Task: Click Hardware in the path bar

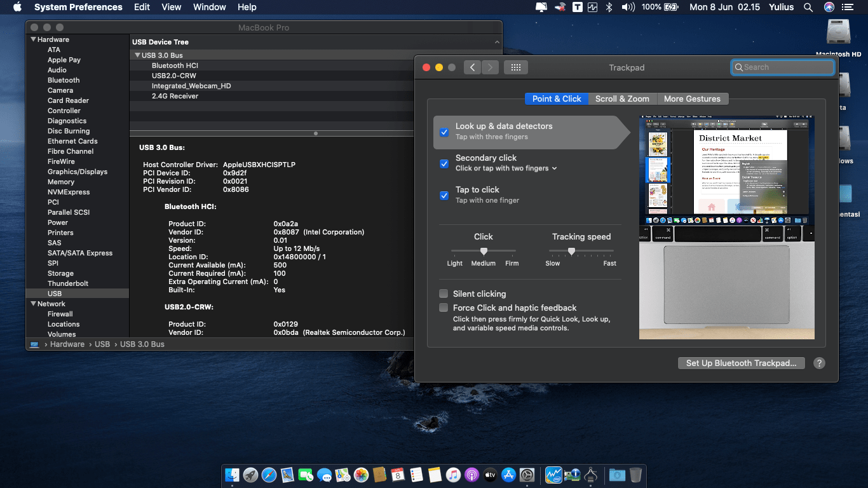Action: point(67,344)
